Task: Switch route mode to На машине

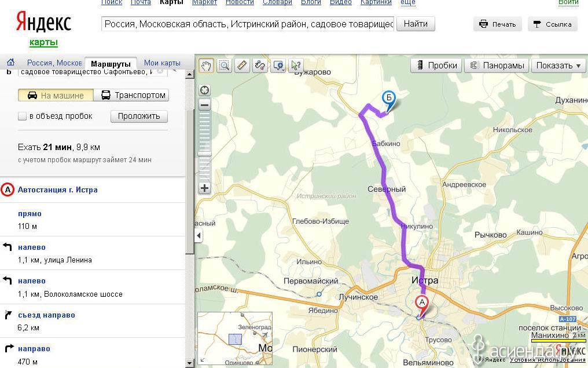Action: (56, 96)
